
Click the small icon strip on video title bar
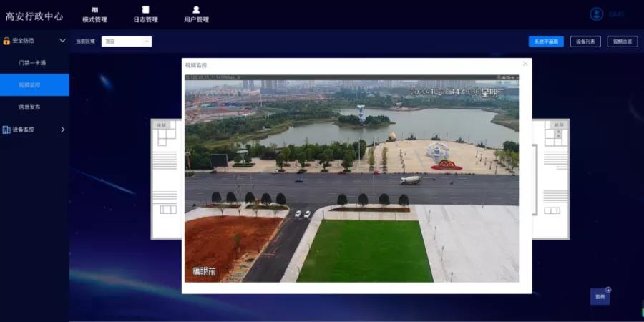507,77
